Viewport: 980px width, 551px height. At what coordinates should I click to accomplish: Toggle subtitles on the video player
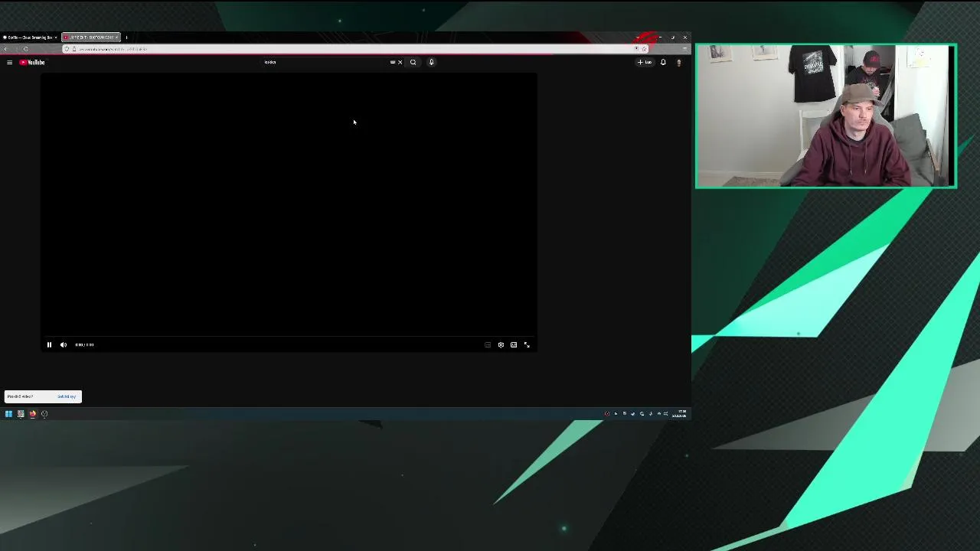tap(488, 344)
